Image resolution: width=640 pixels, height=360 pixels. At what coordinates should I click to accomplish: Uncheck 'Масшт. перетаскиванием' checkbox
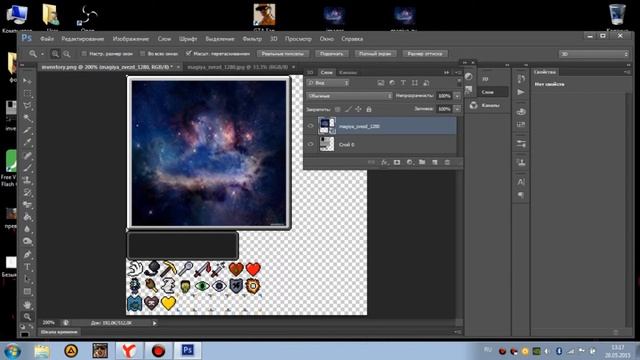(188, 53)
